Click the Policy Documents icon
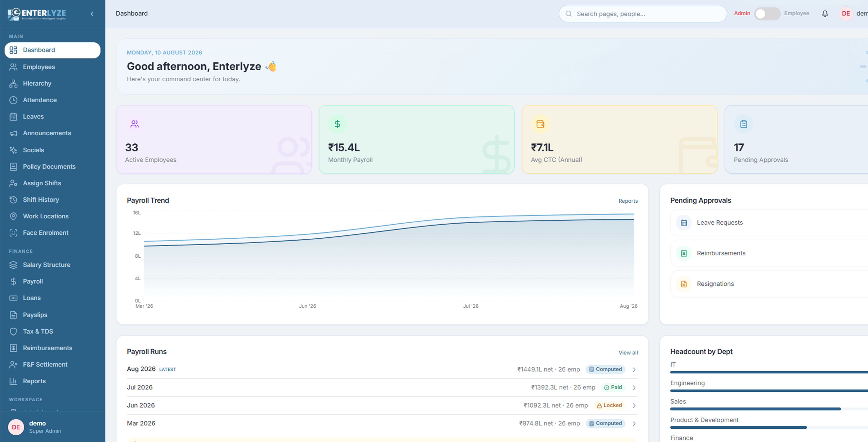The height and width of the screenshot is (442, 868). click(x=13, y=166)
